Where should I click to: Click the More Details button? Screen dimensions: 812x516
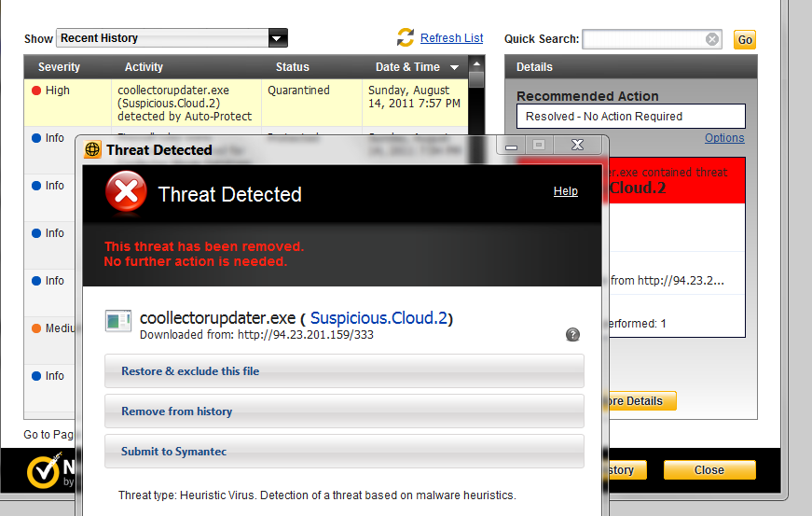coord(640,401)
